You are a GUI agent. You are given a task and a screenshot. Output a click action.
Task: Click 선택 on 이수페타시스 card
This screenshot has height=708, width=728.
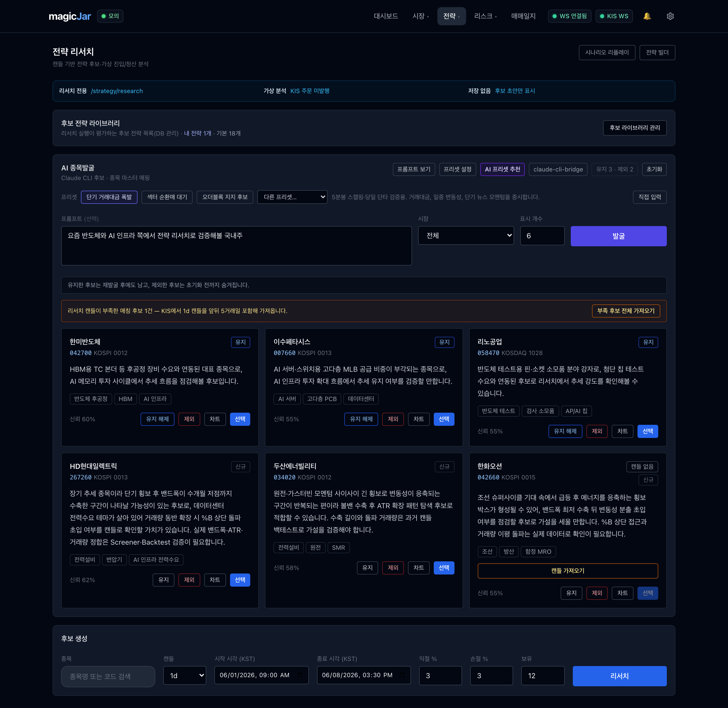444,419
